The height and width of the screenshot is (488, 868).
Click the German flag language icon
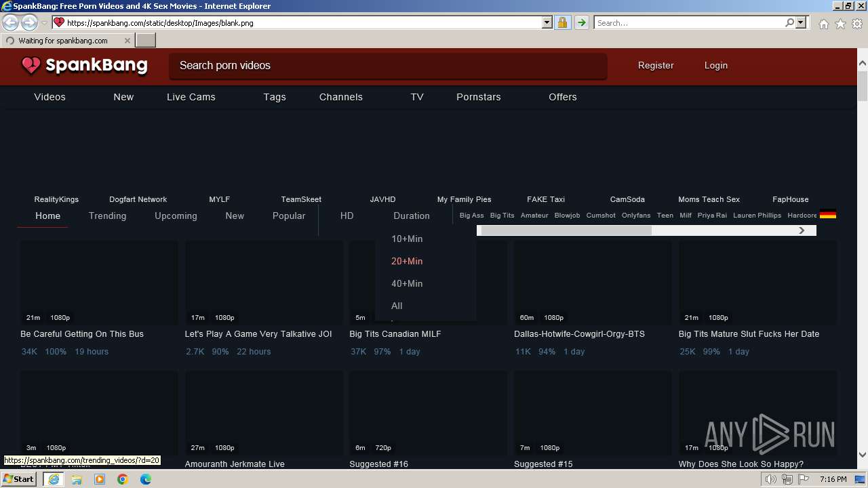click(827, 215)
